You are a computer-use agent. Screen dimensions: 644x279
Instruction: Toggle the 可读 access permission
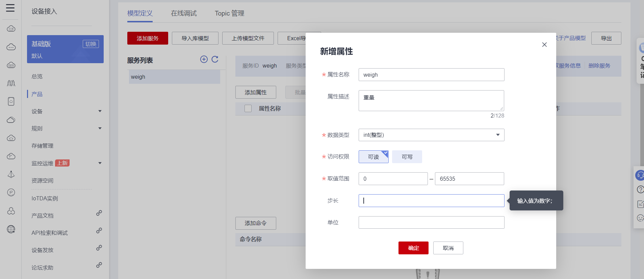[x=373, y=157]
